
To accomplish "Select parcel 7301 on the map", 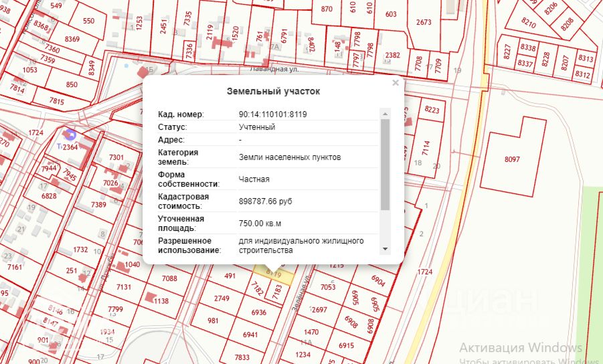I will 116,157.
